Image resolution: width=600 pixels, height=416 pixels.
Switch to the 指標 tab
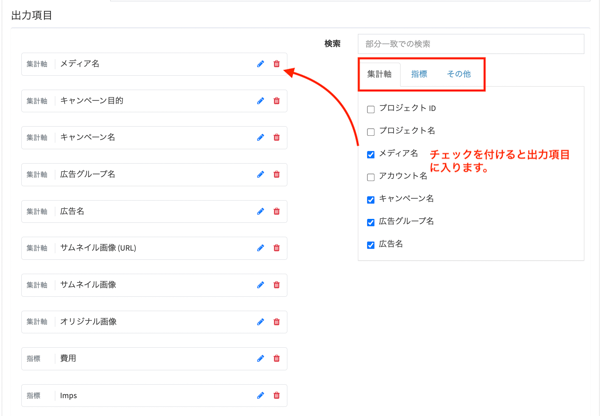419,74
